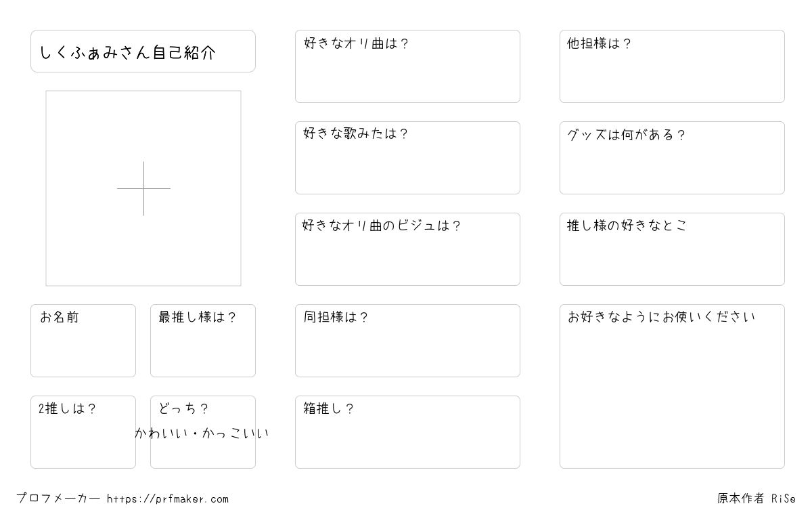Click the かわいい・かっこいい option text
This screenshot has width=812, height=508.
202,433
